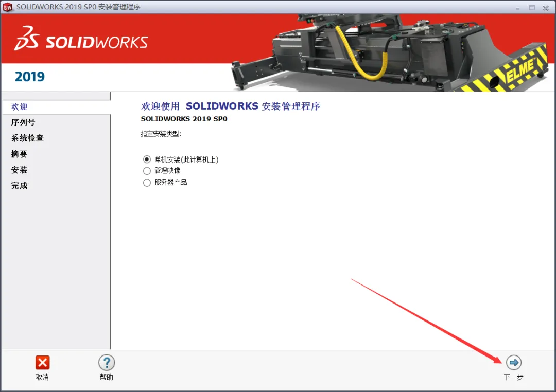Click the SW app icon in title bar

point(7,7)
